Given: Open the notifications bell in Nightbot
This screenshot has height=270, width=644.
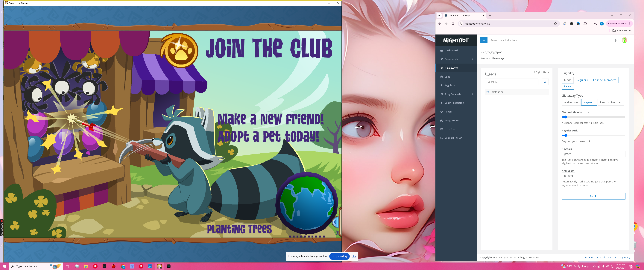Looking at the screenshot, I should pos(616,40).
